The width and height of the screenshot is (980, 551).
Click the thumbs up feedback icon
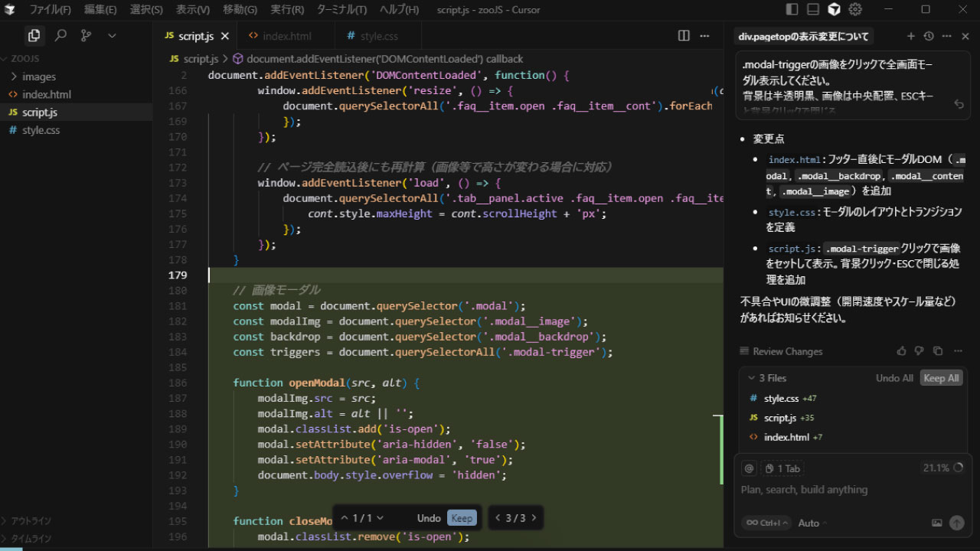tap(901, 351)
